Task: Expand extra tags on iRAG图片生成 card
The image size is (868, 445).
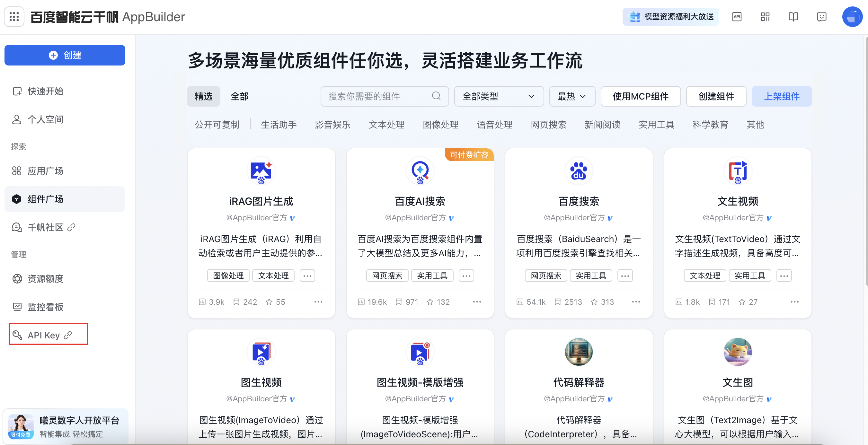Action: [x=307, y=275]
